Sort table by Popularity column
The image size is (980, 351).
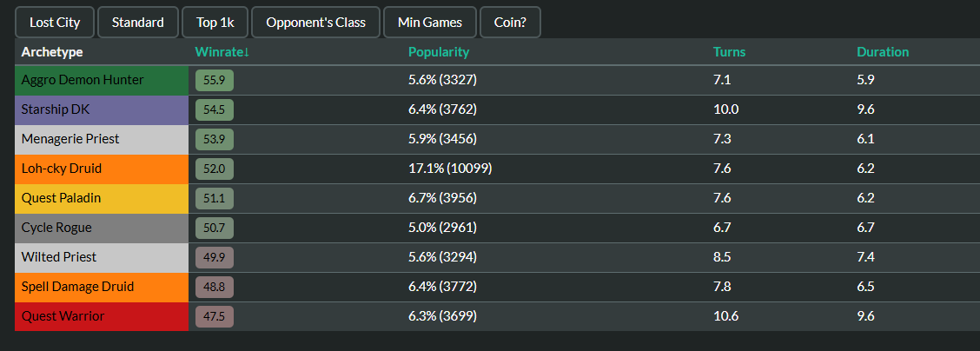pyautogui.click(x=439, y=52)
